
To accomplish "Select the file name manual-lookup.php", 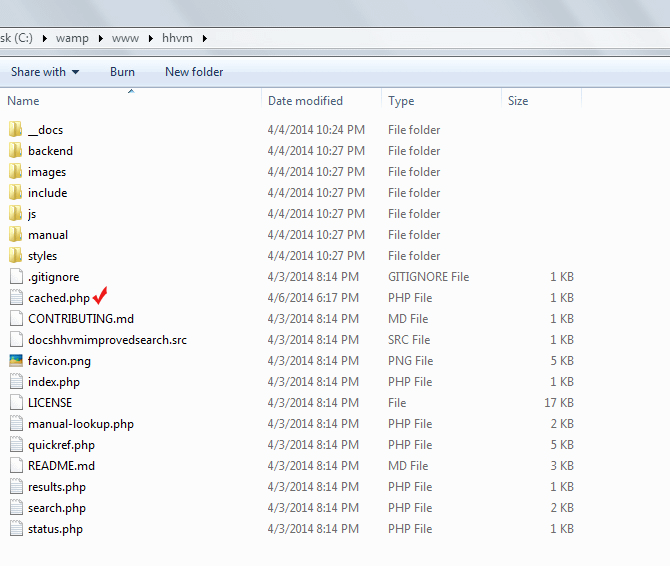I will pyautogui.click(x=81, y=424).
